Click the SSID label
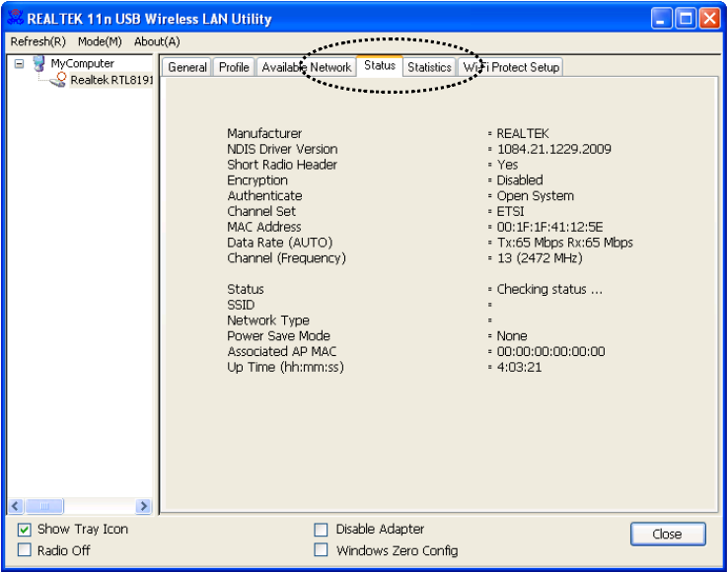Screen dimensions: 728x572 click(x=241, y=305)
